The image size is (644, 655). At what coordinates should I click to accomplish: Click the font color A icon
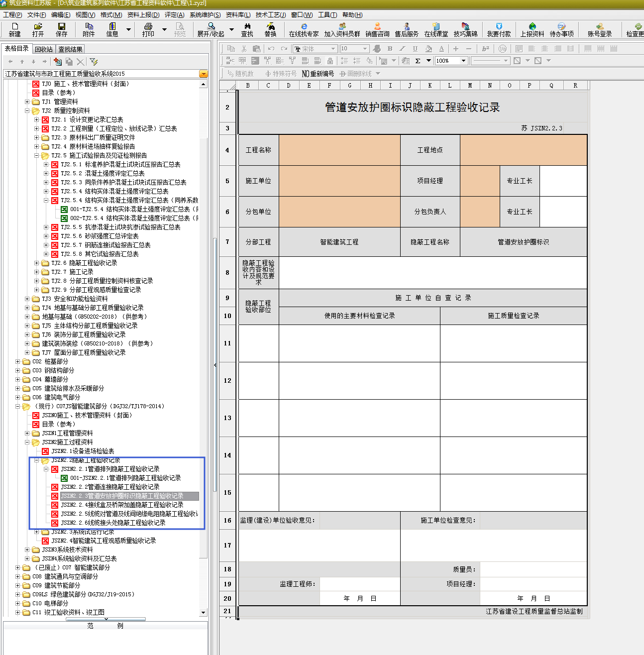(x=441, y=48)
